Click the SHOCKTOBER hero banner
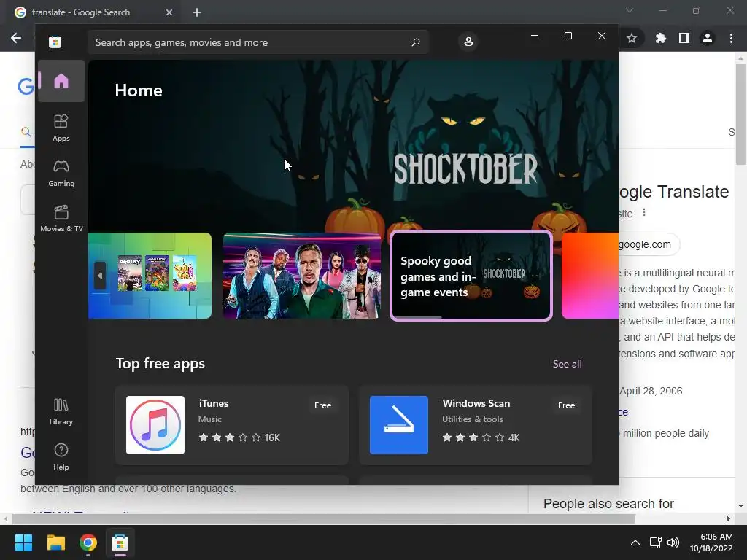This screenshot has height=560, width=747. click(x=353, y=146)
